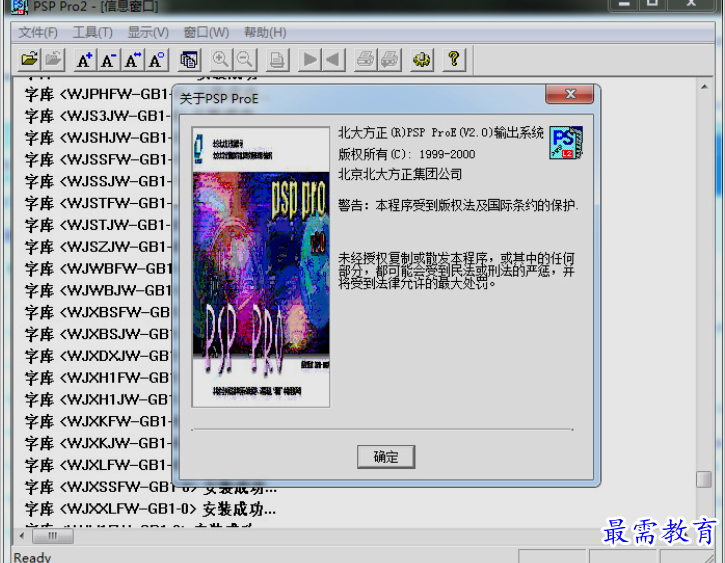Click the A with circle font icon
Image resolution: width=725 pixels, height=563 pixels.
pos(156,60)
